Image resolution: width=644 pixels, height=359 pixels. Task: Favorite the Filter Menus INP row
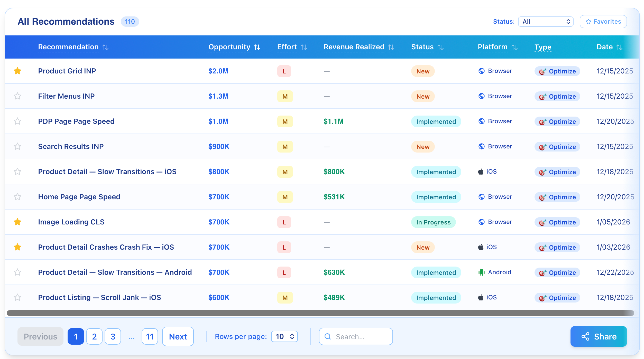[17, 96]
